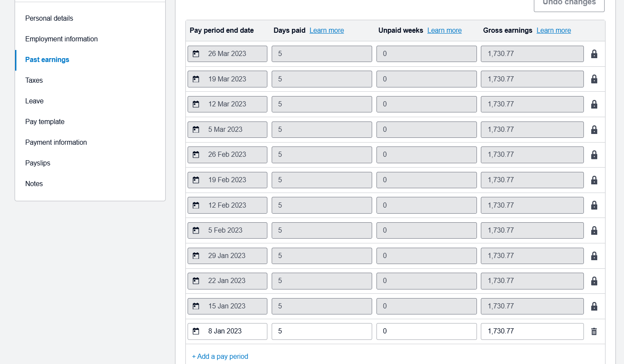This screenshot has height=364, width=624.
Task: Click the lock icon for 5 Mar 2023 row
Action: point(594,130)
